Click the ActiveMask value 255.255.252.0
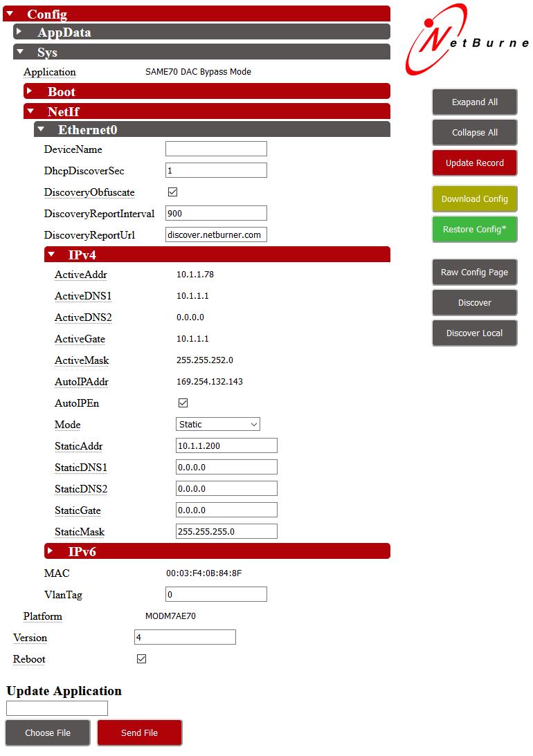Image resolution: width=533 pixels, height=756 pixels. pos(205,360)
